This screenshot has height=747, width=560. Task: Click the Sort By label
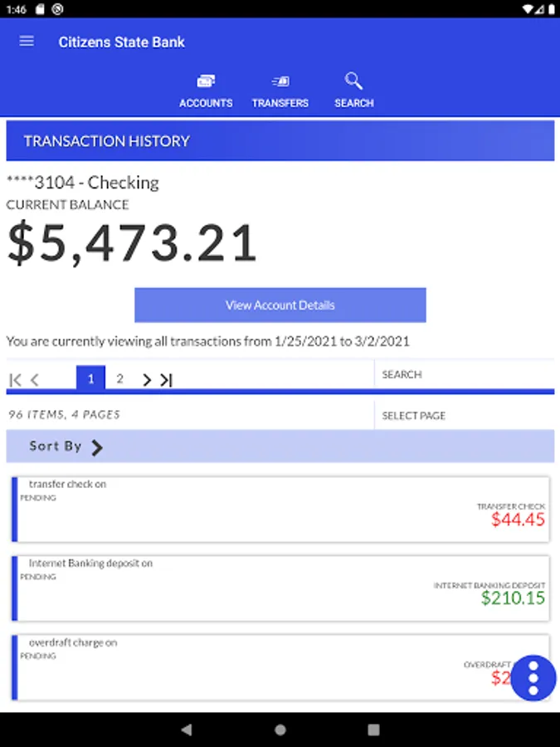[56, 446]
